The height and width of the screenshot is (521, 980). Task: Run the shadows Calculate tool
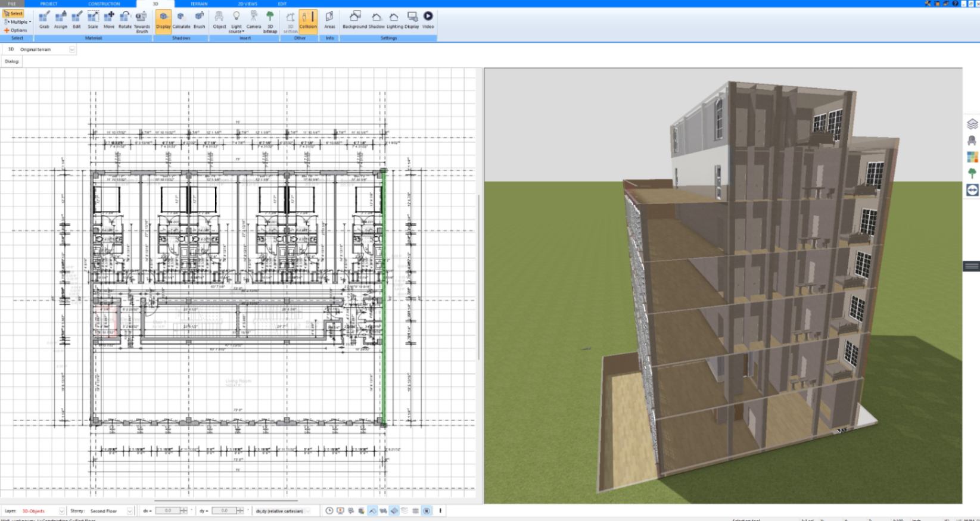pyautogui.click(x=181, y=20)
